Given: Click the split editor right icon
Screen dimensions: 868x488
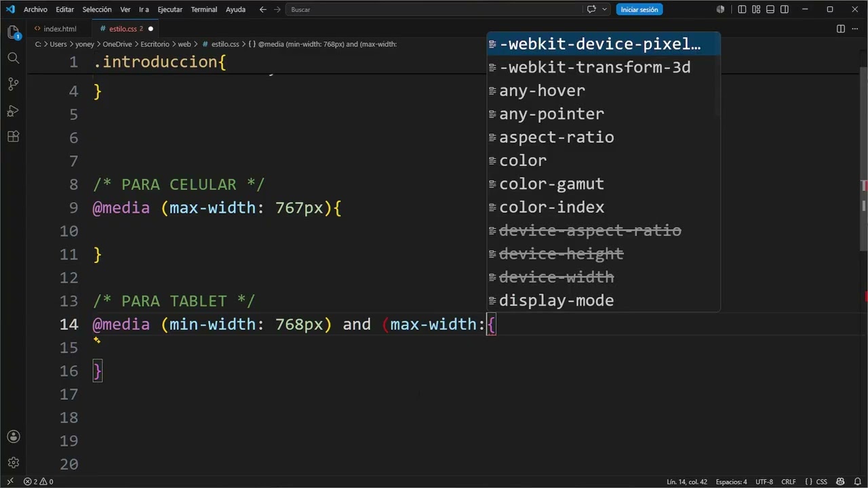Looking at the screenshot, I should [841, 28].
